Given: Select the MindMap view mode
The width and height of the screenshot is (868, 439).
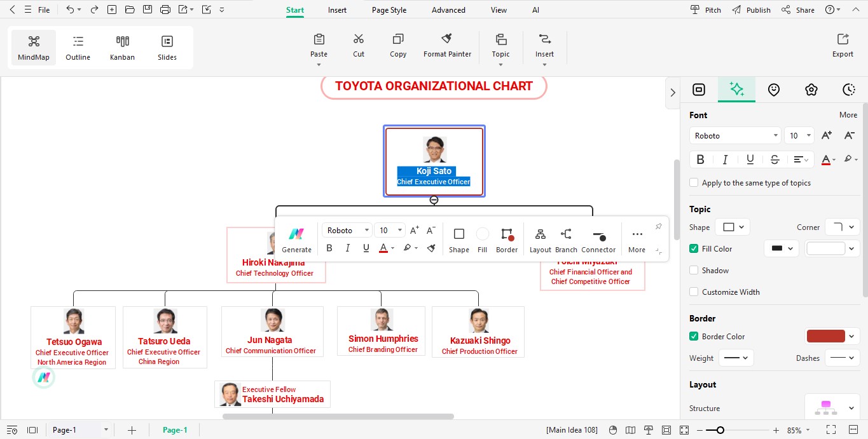Looking at the screenshot, I should [x=34, y=48].
